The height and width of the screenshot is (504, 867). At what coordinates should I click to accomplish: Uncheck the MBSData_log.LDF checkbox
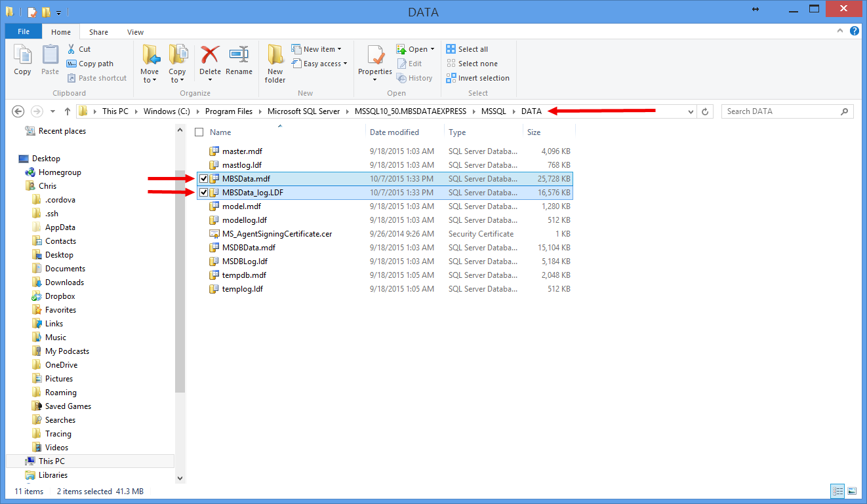click(x=203, y=193)
